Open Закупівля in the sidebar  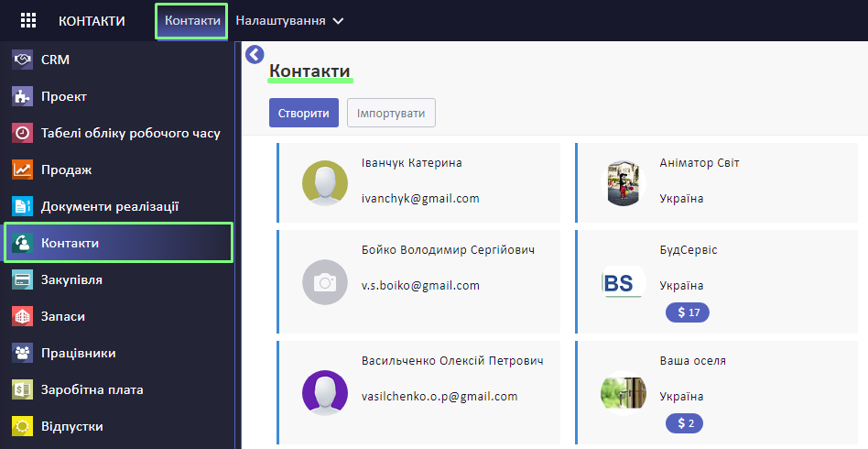[71, 279]
